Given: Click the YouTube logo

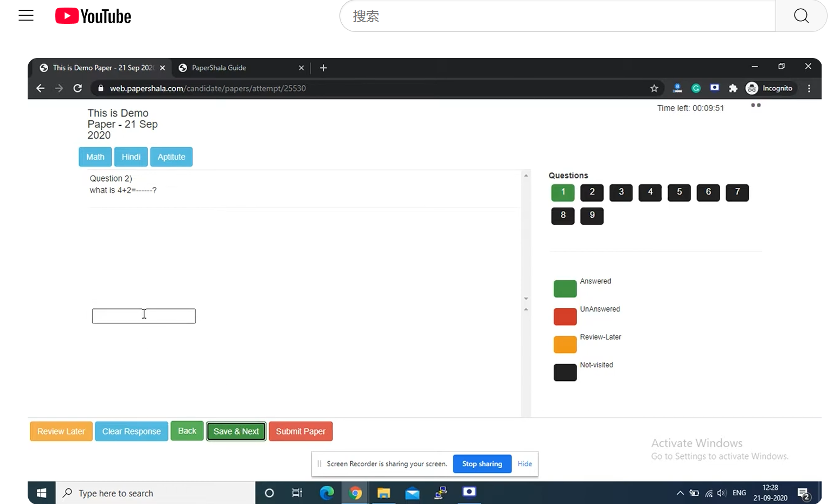Looking at the screenshot, I should pos(93,16).
